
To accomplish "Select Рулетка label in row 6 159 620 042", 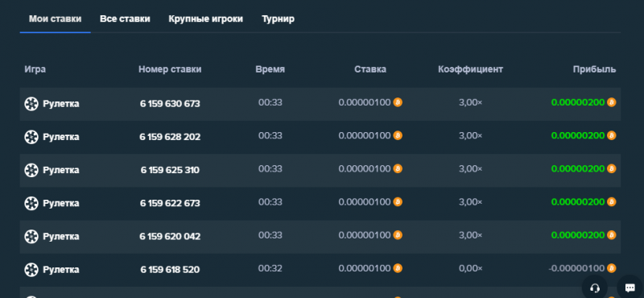I will pos(61,236).
